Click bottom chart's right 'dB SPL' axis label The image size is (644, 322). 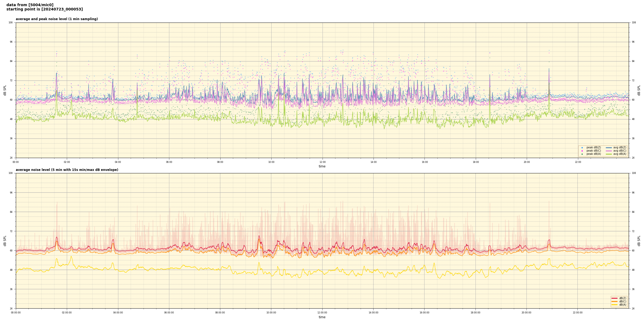point(639,241)
